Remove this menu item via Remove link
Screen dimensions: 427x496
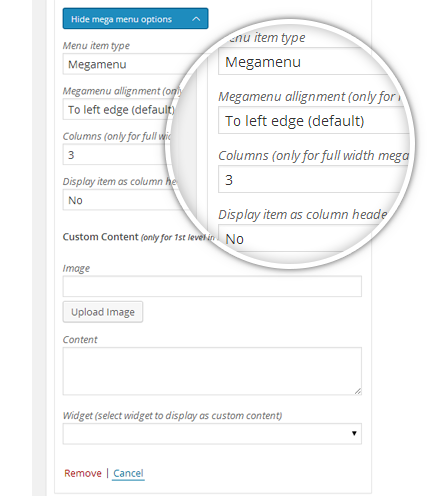[83, 473]
